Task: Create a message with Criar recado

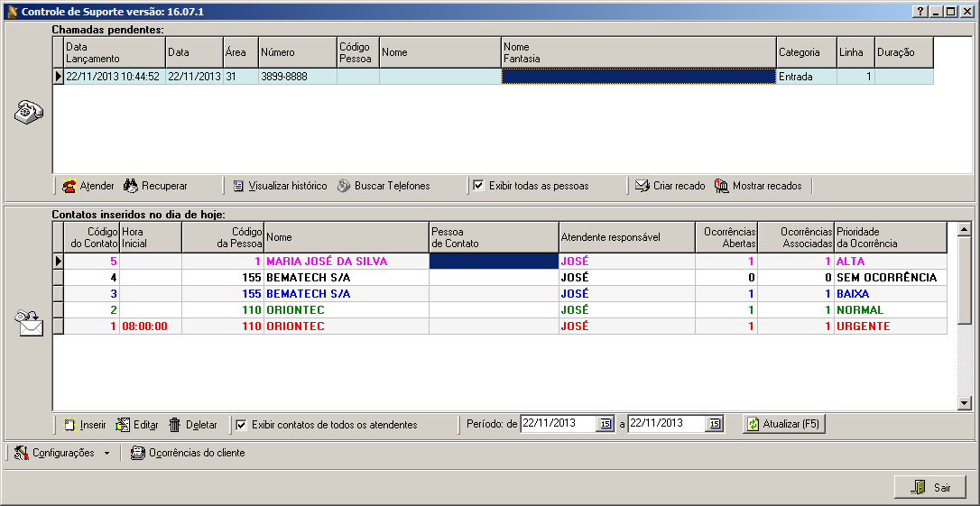Action: coord(670,186)
